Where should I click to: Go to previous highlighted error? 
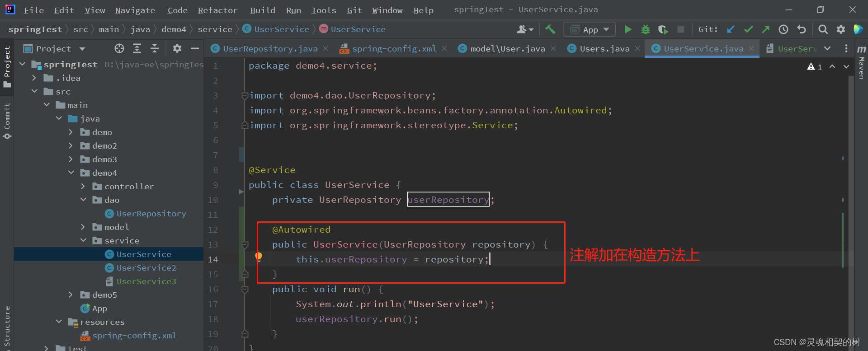832,66
